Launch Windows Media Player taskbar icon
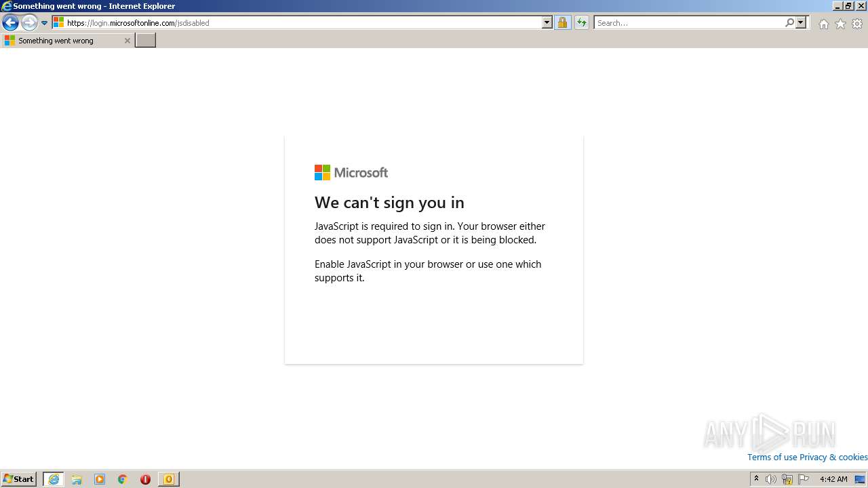This screenshot has width=868, height=488. click(100, 479)
